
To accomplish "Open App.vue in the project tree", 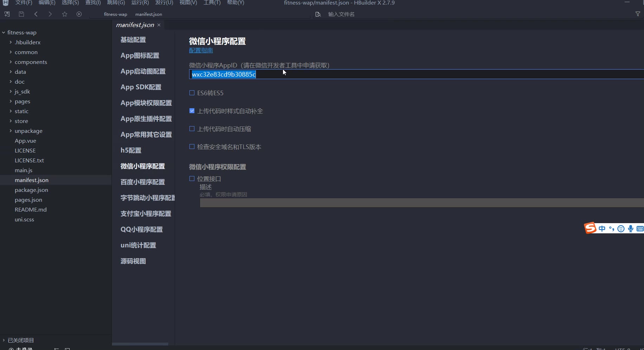I will tap(25, 141).
